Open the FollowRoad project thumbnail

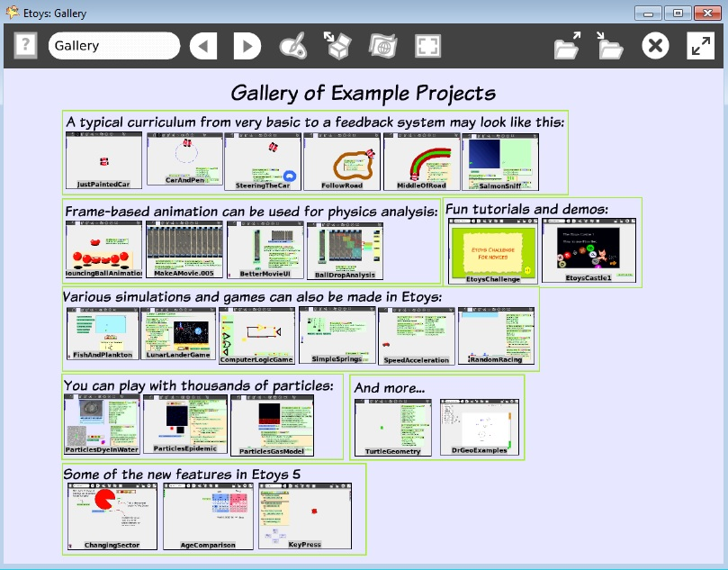(x=342, y=161)
